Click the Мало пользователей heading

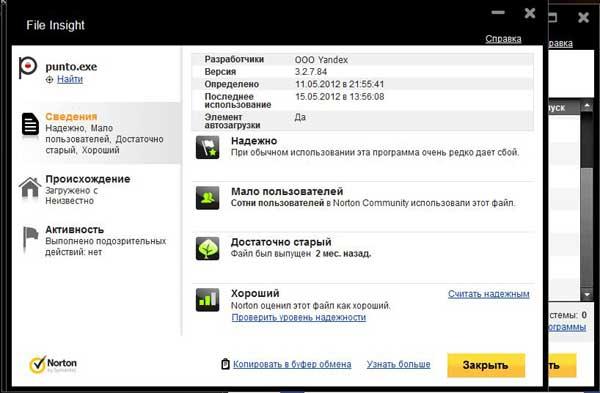[287, 191]
